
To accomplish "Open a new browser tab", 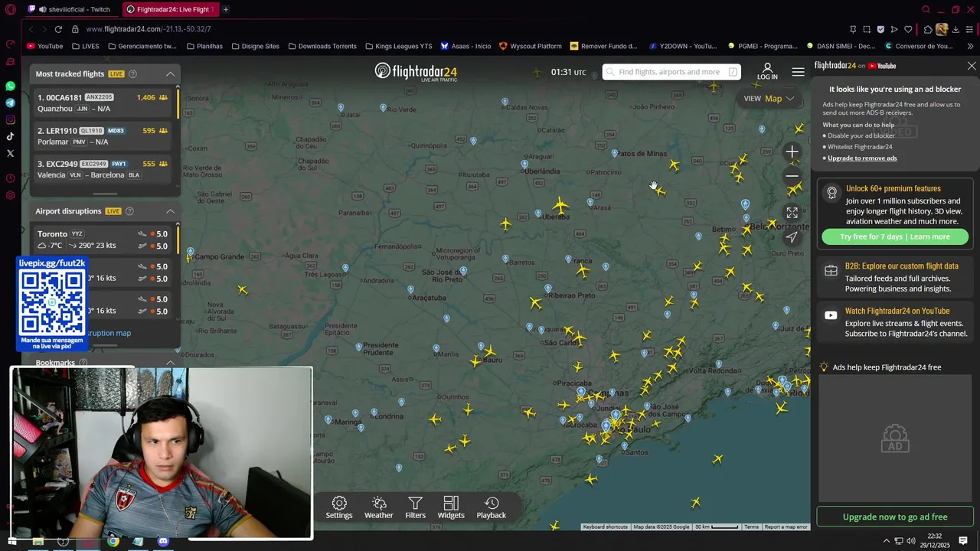I will click(x=226, y=9).
